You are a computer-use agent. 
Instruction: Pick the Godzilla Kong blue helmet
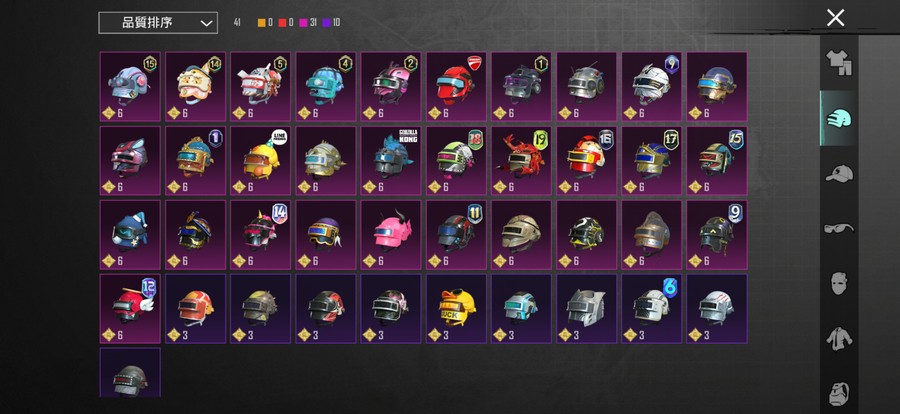point(391,161)
